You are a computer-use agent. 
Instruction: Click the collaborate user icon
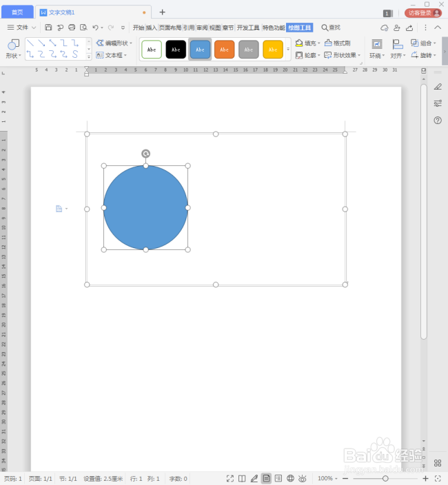[396, 28]
